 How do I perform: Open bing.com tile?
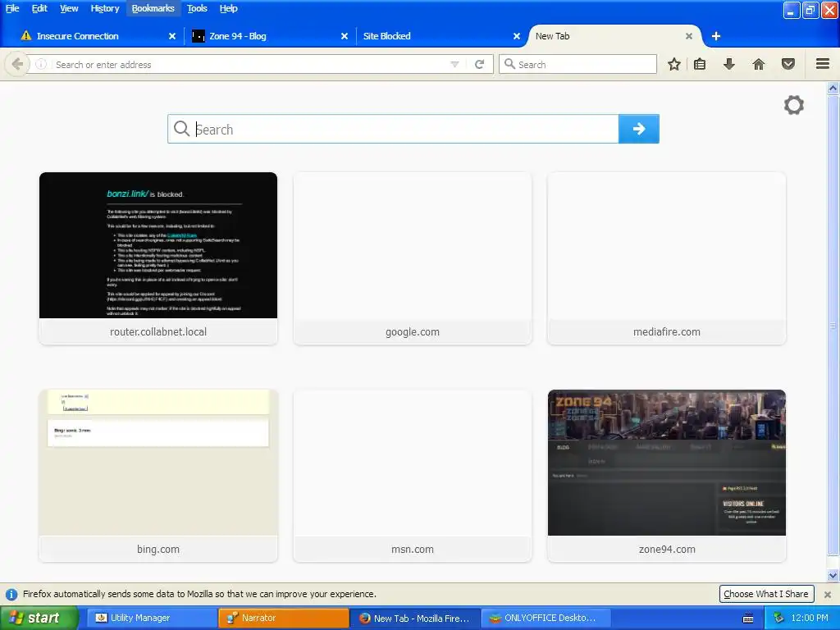pyautogui.click(x=158, y=476)
